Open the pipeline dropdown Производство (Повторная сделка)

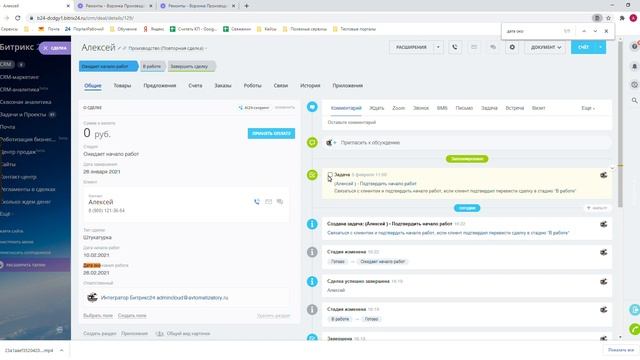(167, 48)
